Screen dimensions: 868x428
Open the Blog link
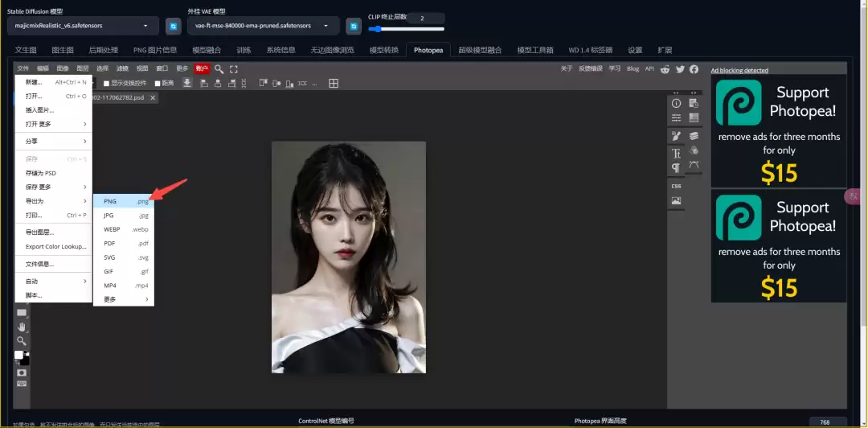coord(633,68)
